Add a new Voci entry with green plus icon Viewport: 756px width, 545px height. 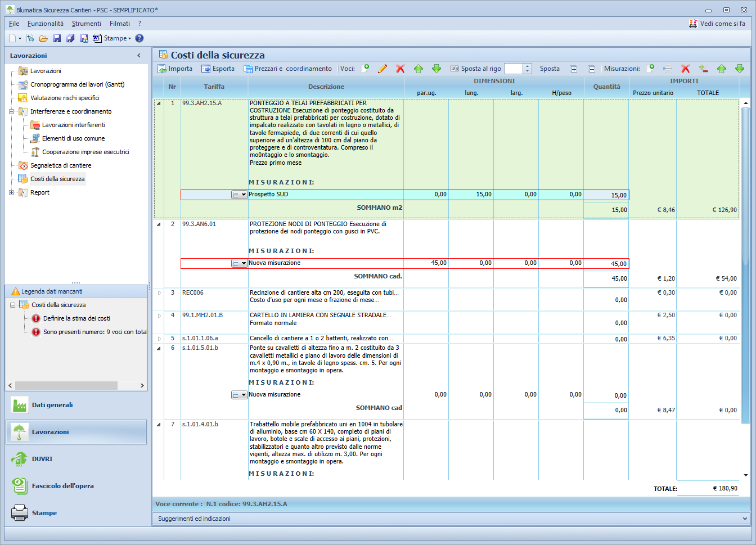(366, 69)
